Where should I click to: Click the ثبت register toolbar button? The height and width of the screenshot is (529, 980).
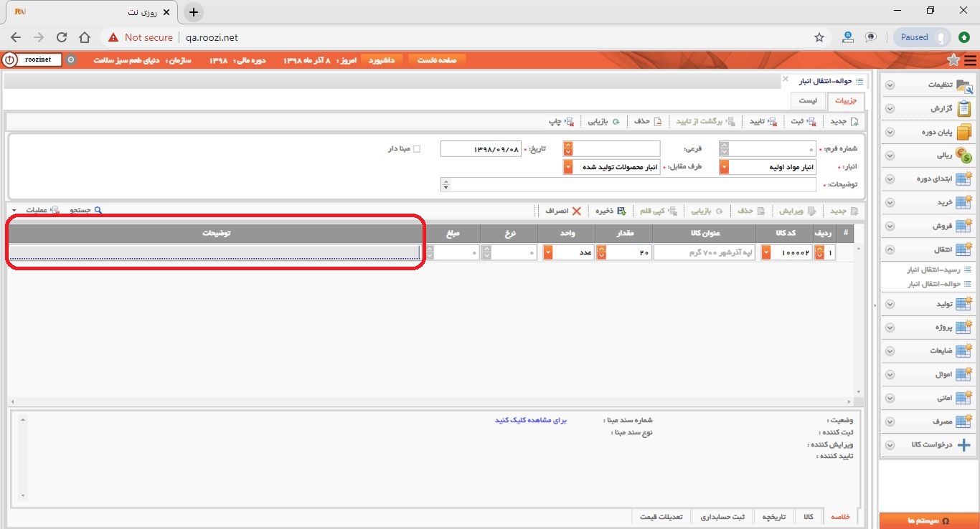803,121
